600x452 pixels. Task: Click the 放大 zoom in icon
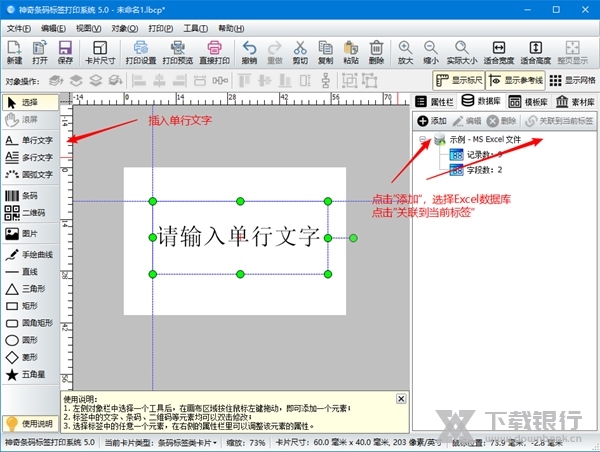(x=405, y=52)
